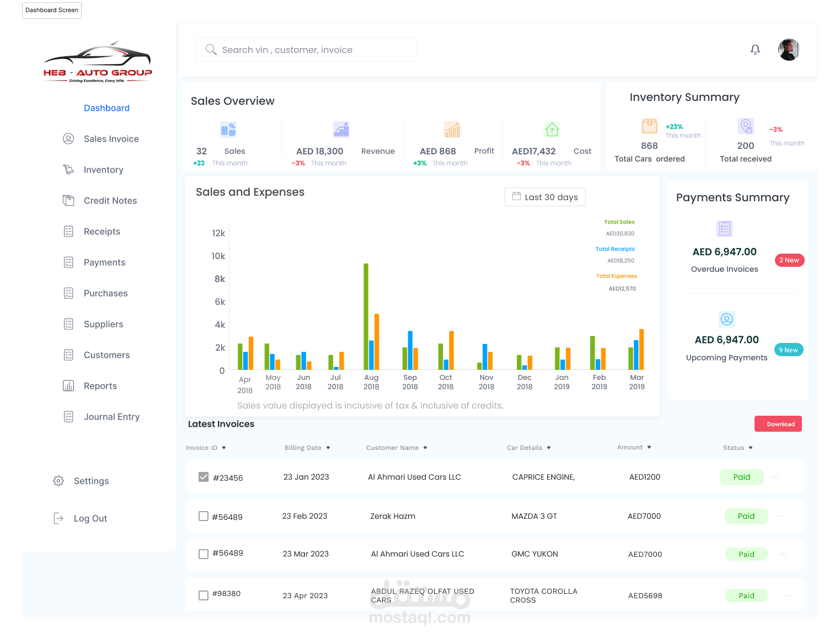Viewport: 840px width, 639px height.
Task: Sort invoices by Status column
Action: (737, 448)
